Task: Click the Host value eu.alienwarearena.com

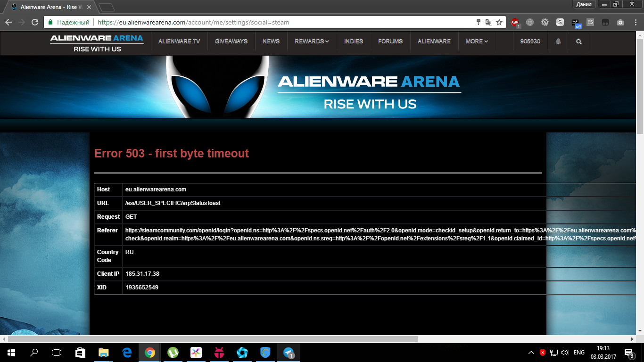Action: 156,189
